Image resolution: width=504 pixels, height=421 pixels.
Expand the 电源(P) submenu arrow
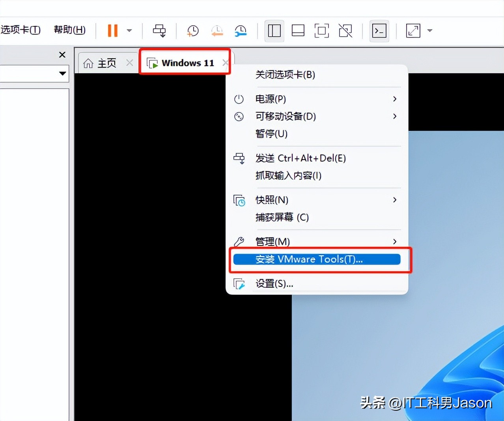click(x=395, y=99)
